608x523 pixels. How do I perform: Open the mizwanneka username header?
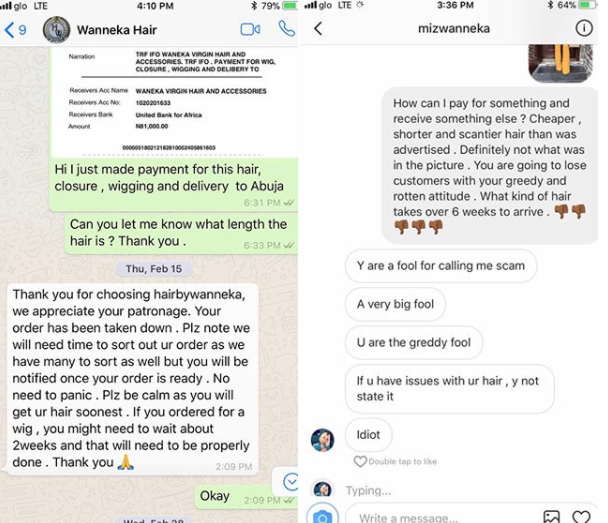pos(454,28)
